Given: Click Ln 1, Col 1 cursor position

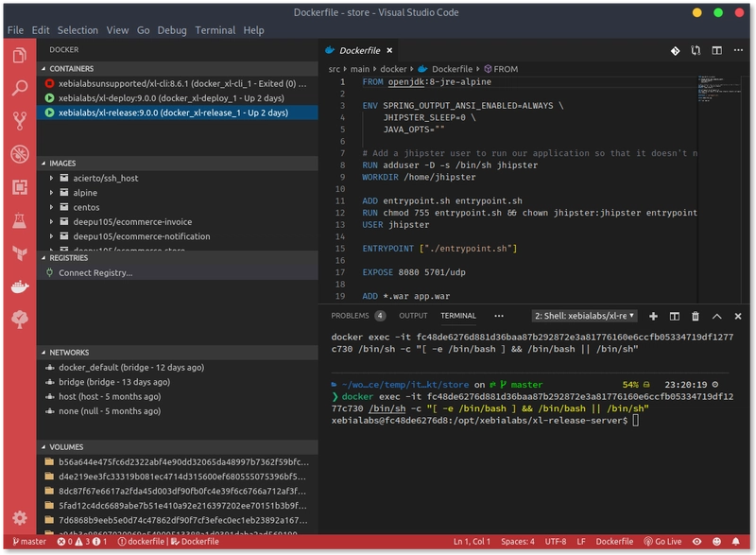Looking at the screenshot, I should (x=472, y=542).
